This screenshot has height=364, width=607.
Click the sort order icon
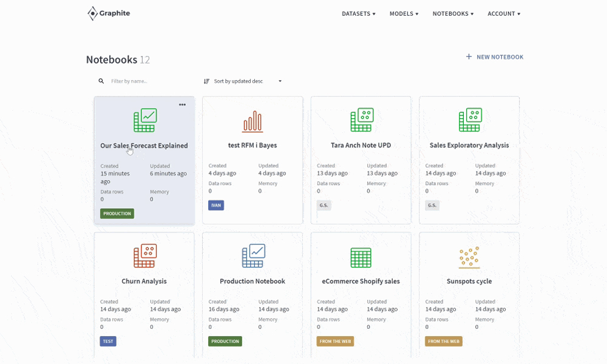click(x=207, y=81)
